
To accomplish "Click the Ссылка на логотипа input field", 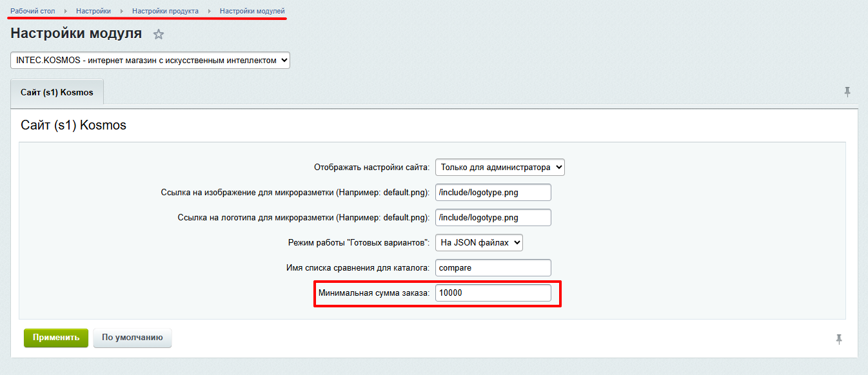I will pos(493,217).
